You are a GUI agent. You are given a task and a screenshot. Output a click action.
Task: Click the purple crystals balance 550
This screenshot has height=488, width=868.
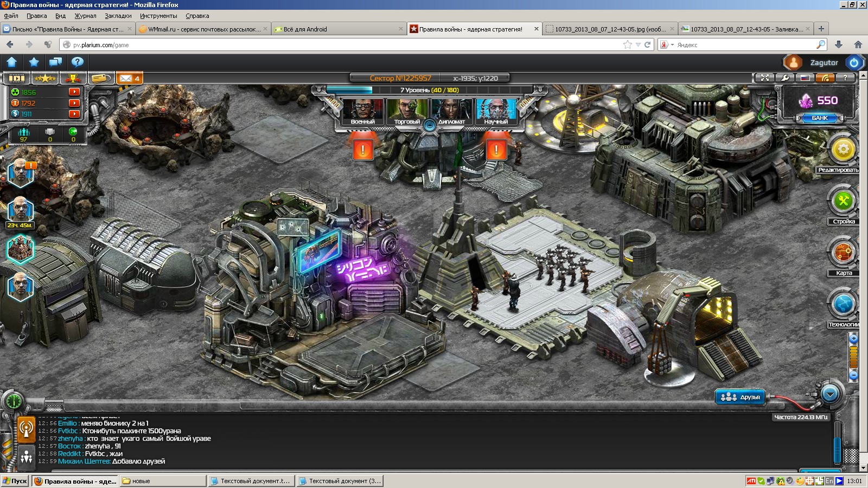coord(819,100)
